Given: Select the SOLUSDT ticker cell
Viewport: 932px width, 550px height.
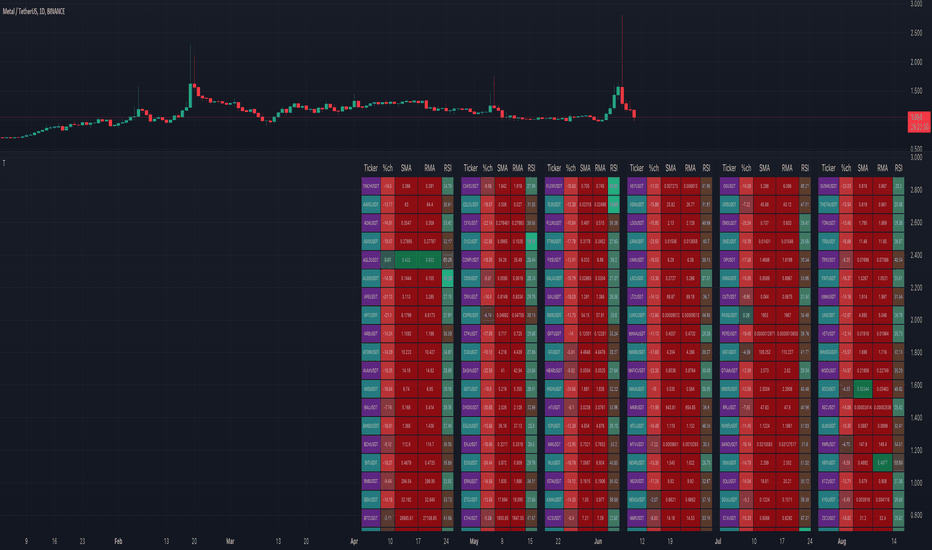Looking at the screenshot, I should tap(729, 481).
